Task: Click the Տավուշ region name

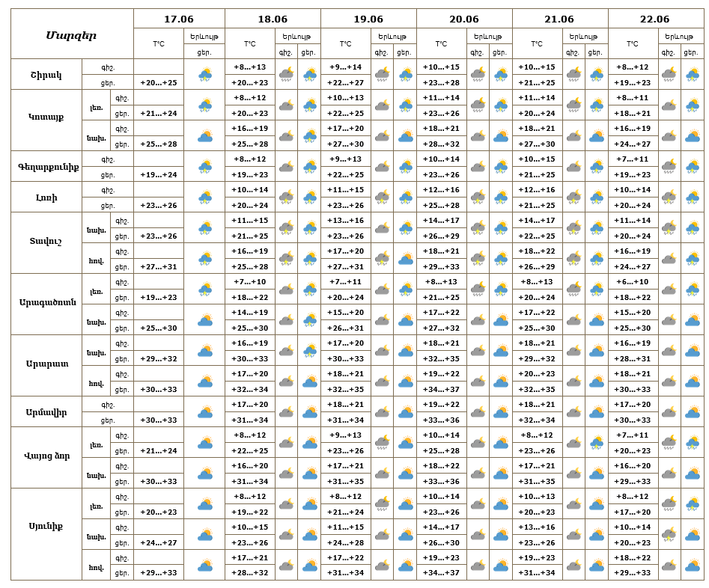Action: 46,242
